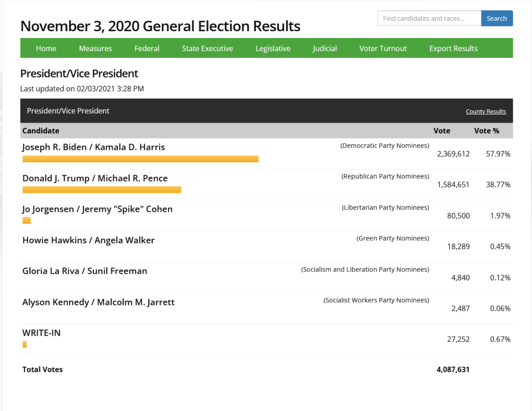The image size is (532, 411).
Task: Click the Find candidates and races field
Action: coord(429,18)
